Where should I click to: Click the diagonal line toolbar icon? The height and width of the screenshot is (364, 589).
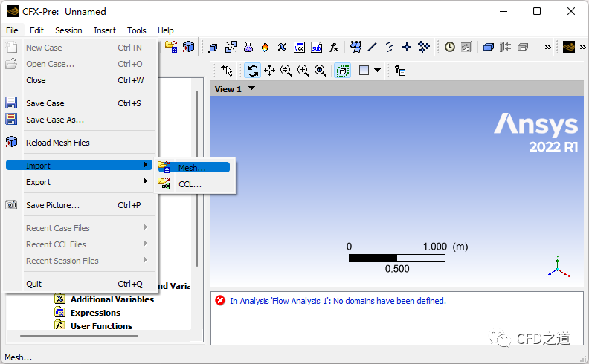(373, 47)
